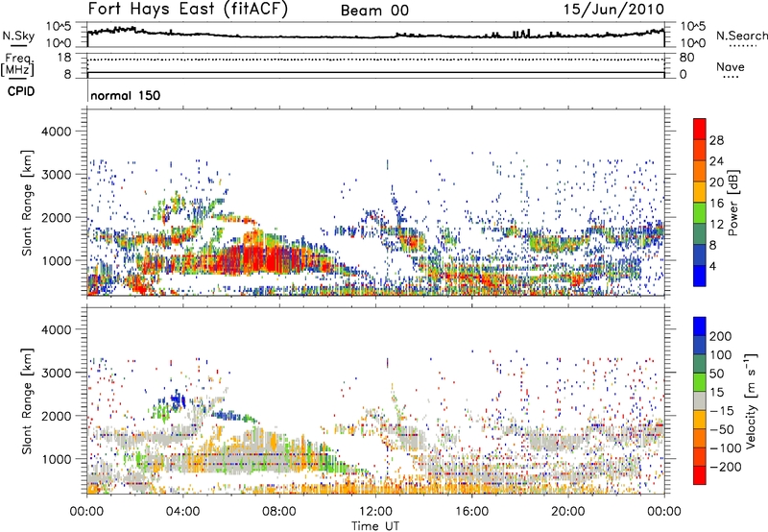Click the date '15/Jun/2010'

click(613, 10)
